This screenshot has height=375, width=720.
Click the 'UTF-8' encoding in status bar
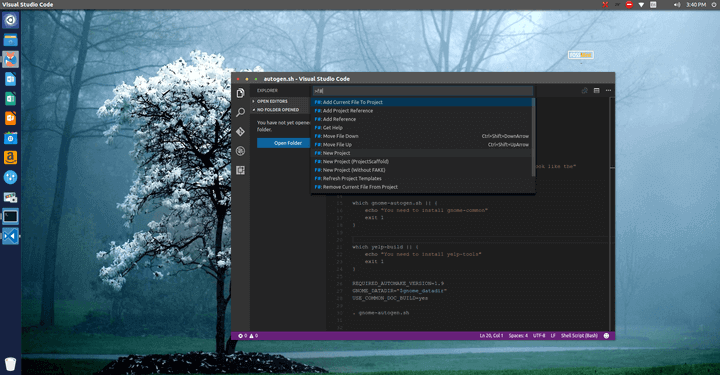pos(539,336)
